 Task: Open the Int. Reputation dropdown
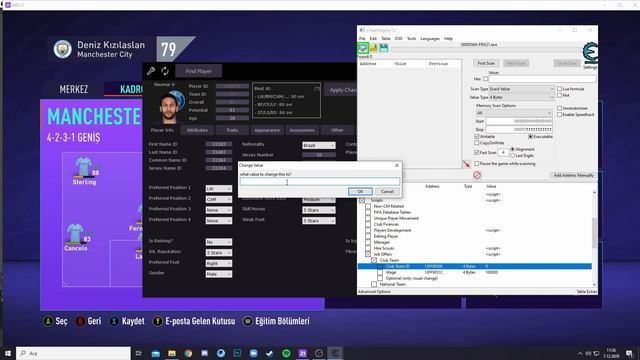[218, 253]
